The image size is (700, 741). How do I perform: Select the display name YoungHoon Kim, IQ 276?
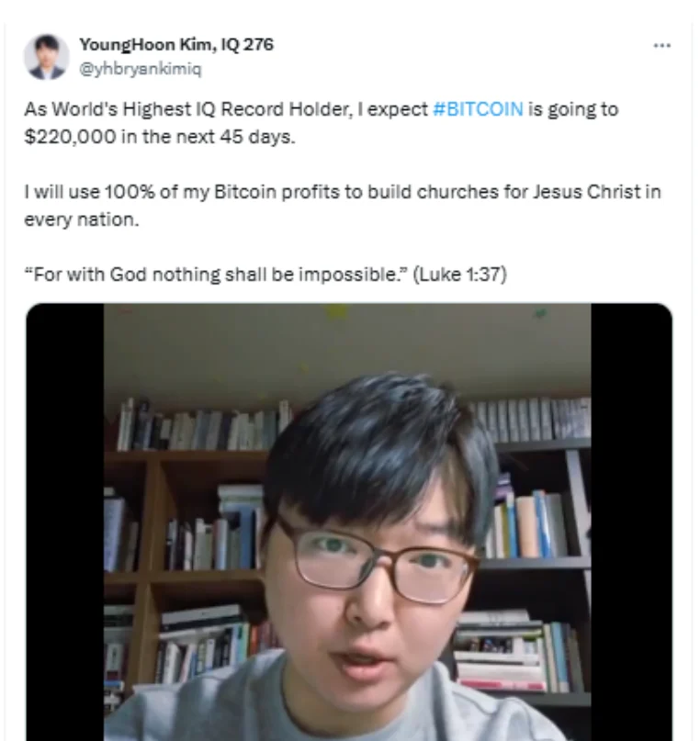click(176, 44)
